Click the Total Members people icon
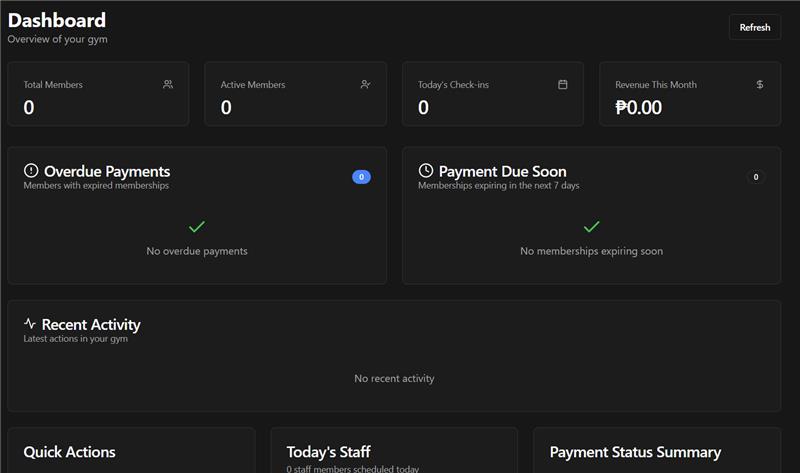 [x=168, y=85]
